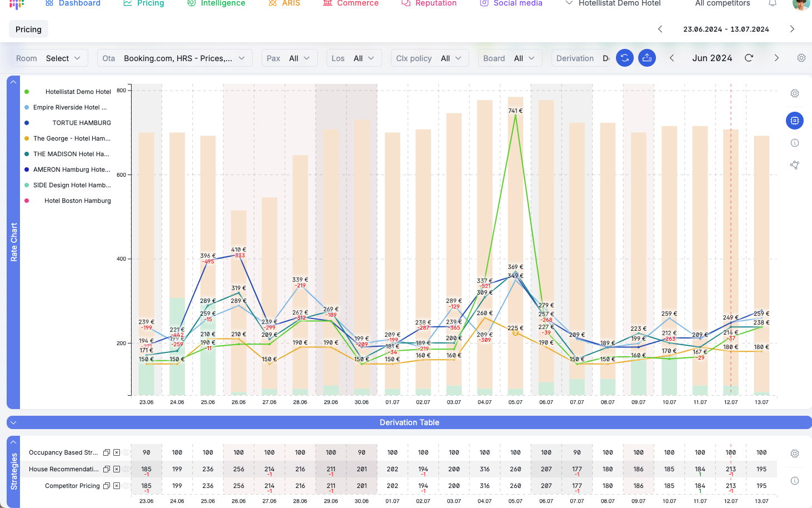Viewport: 812px width, 508px height.
Task: Open the Pricing menu in top navigation
Action: pyautogui.click(x=144, y=3)
